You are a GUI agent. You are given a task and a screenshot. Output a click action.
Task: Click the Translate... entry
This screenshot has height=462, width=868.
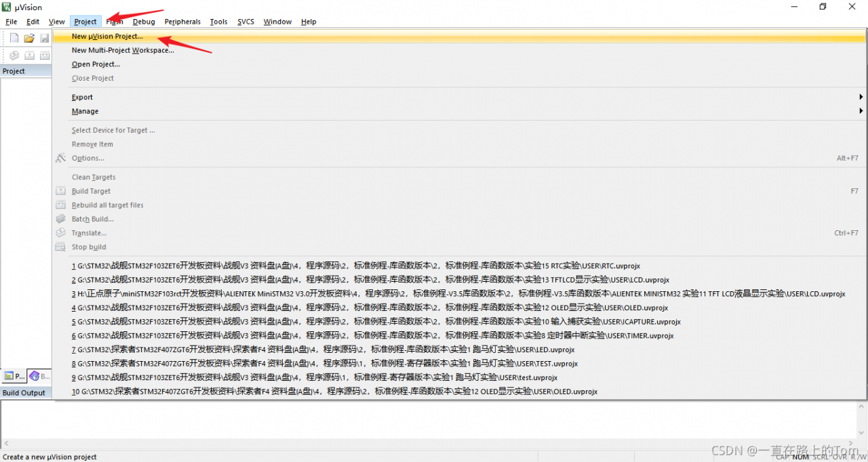point(459,233)
